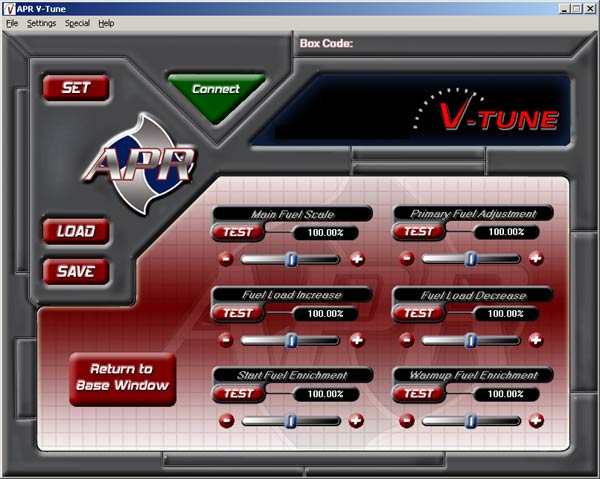Click the green Connect button
600x479 pixels.
[x=216, y=94]
